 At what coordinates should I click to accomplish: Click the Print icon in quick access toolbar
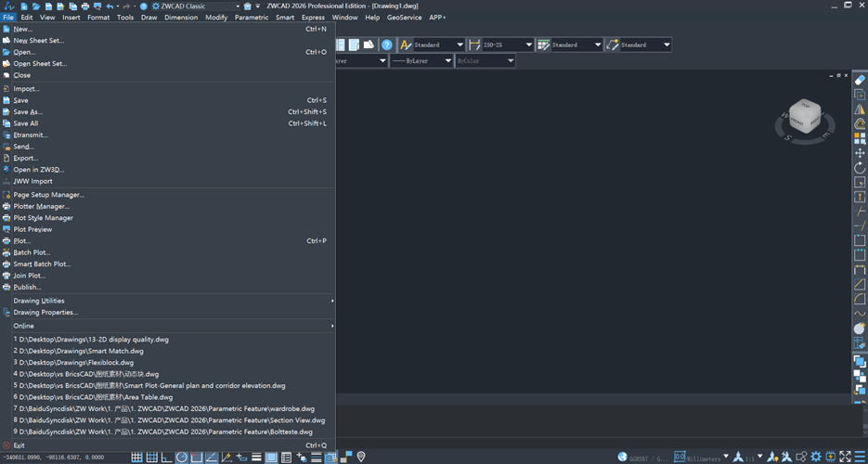[85, 6]
